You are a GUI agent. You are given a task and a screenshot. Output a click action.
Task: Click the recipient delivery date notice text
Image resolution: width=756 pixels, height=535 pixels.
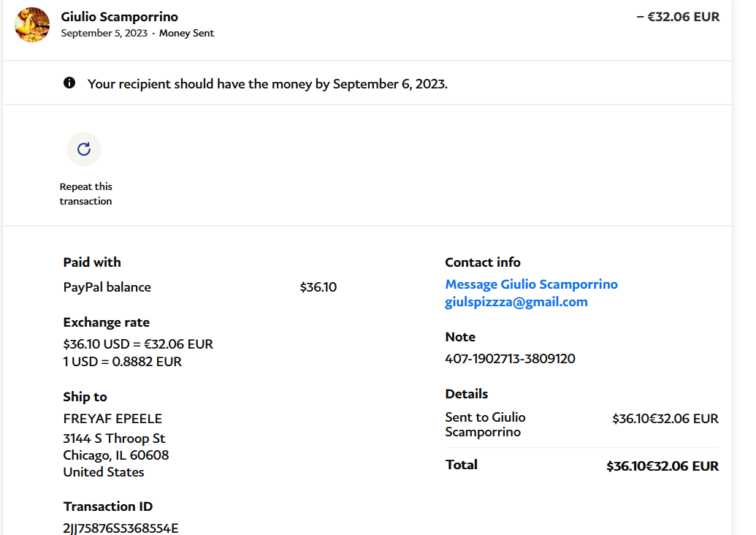(267, 84)
